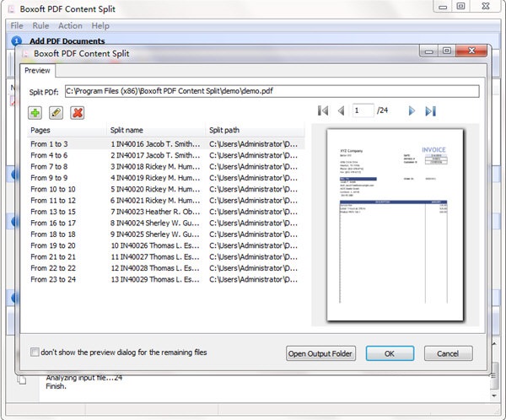
Task: Click the Open Output Folder button
Action: pyautogui.click(x=320, y=353)
